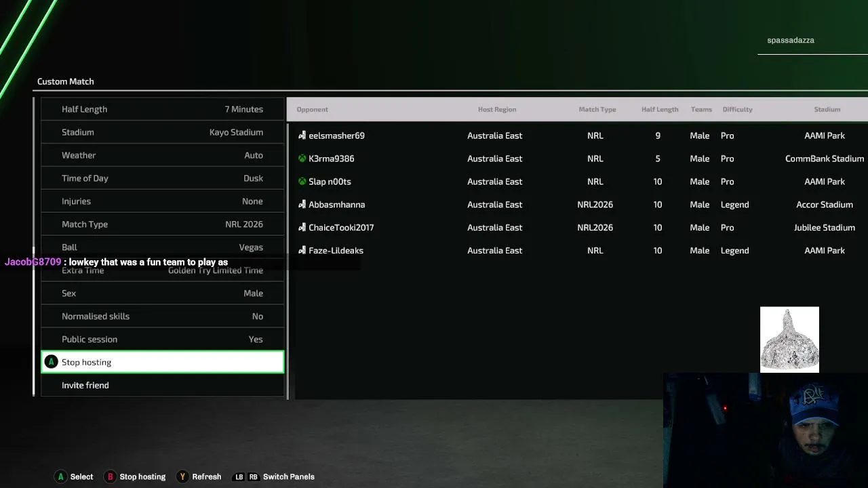The width and height of the screenshot is (868, 488).
Task: Click the CommBank Stadium cell
Action: pos(825,159)
